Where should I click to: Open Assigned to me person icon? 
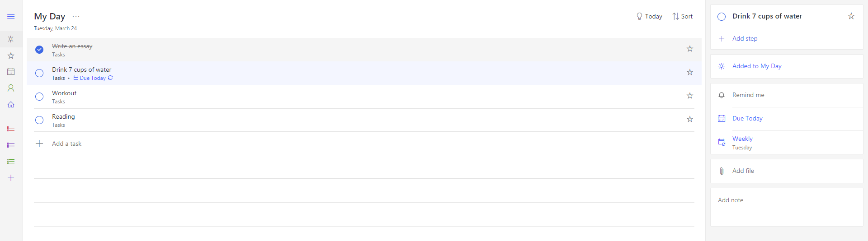[11, 88]
